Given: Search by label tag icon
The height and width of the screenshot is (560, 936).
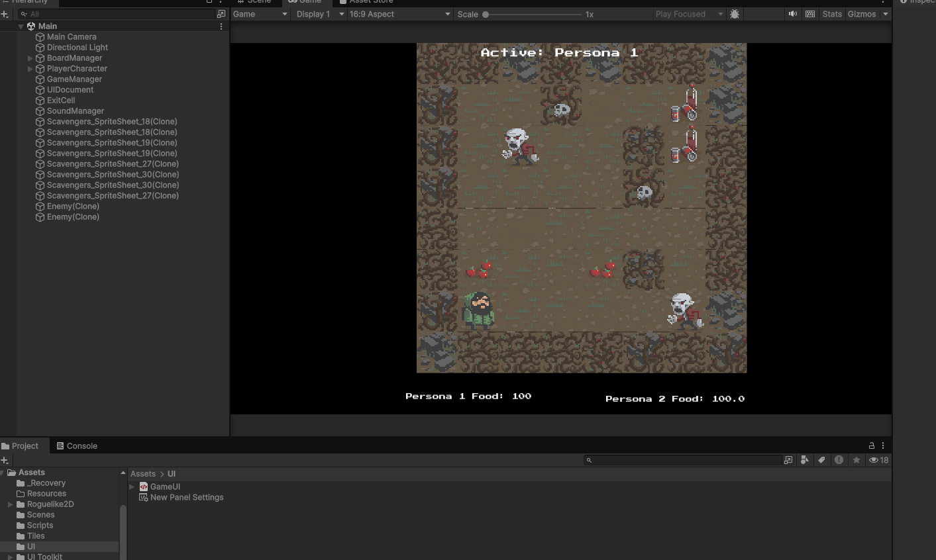Looking at the screenshot, I should [821, 460].
